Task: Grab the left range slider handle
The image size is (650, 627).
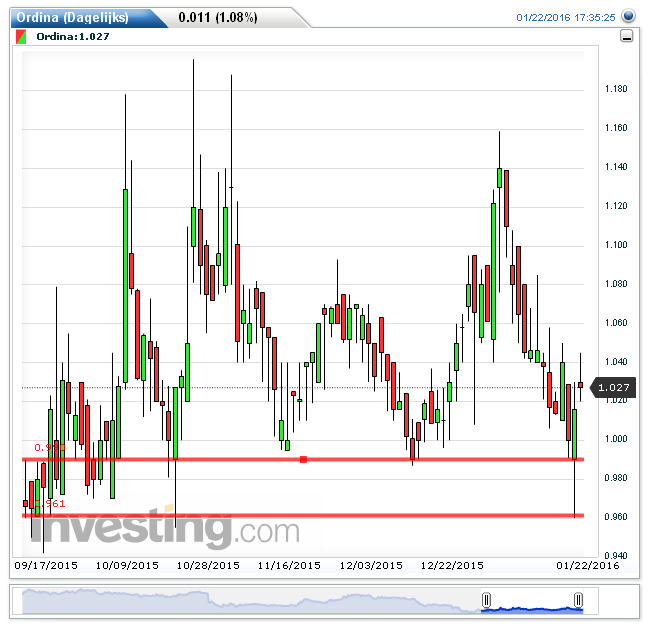Action: point(487,600)
